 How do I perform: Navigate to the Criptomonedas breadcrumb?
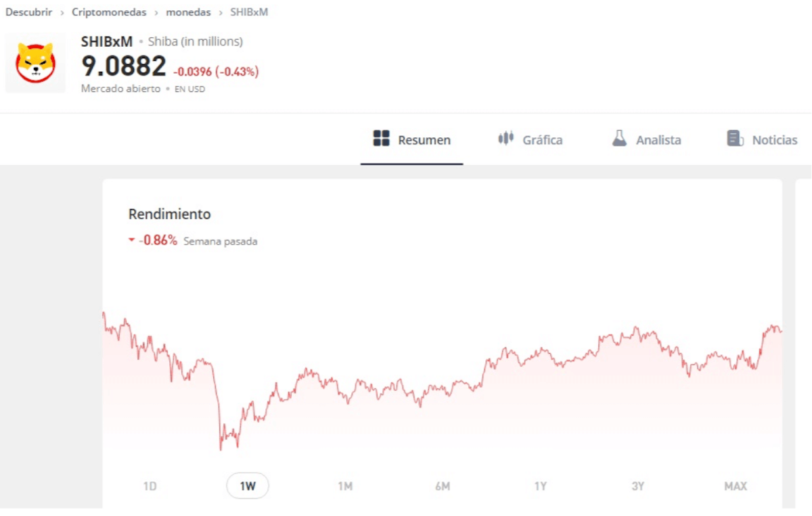(109, 11)
